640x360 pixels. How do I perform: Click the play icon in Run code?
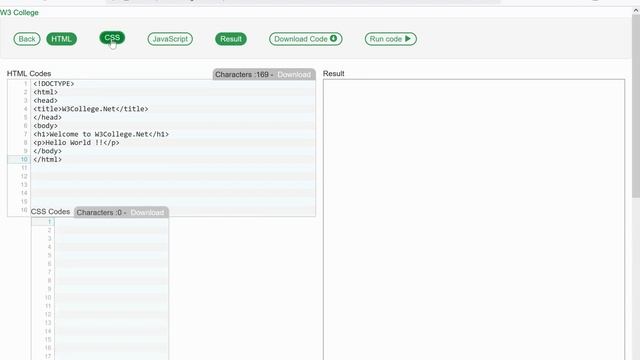407,39
